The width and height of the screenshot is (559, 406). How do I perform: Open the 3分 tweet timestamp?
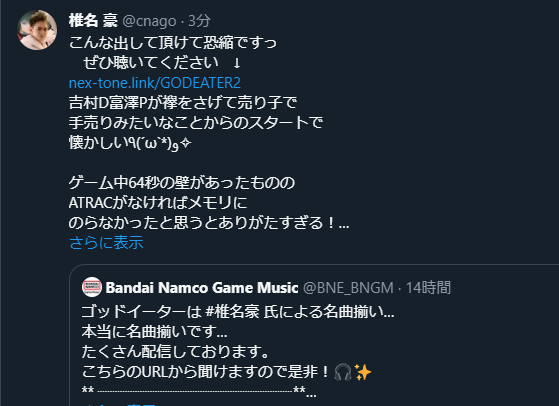click(199, 21)
